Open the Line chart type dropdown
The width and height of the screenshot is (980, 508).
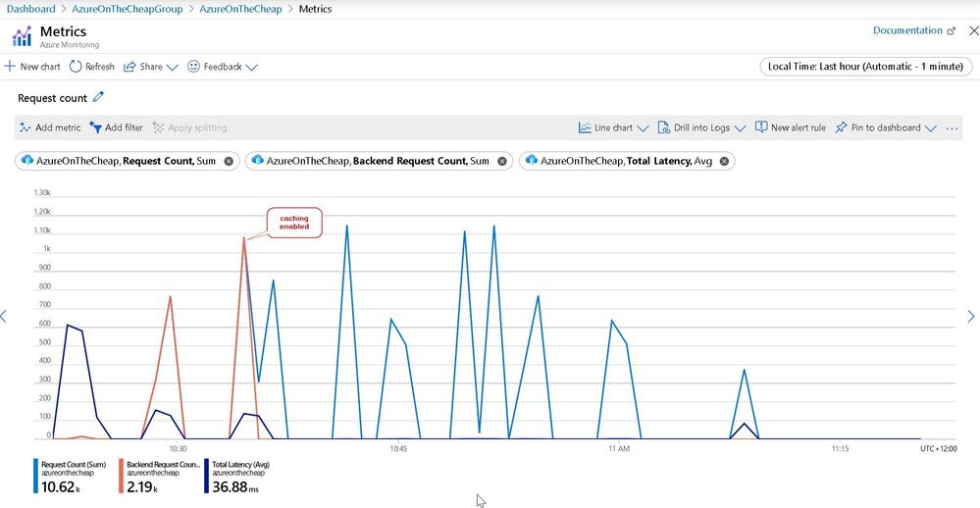[643, 128]
